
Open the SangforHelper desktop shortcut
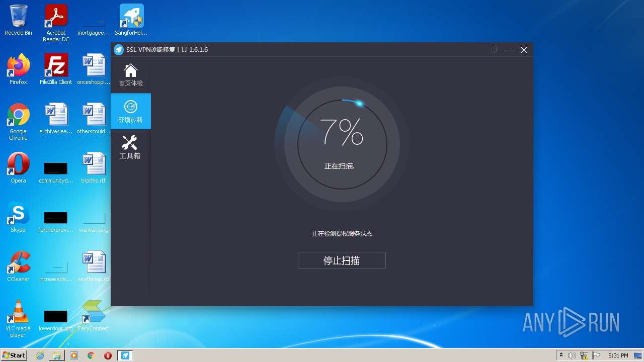tap(131, 20)
